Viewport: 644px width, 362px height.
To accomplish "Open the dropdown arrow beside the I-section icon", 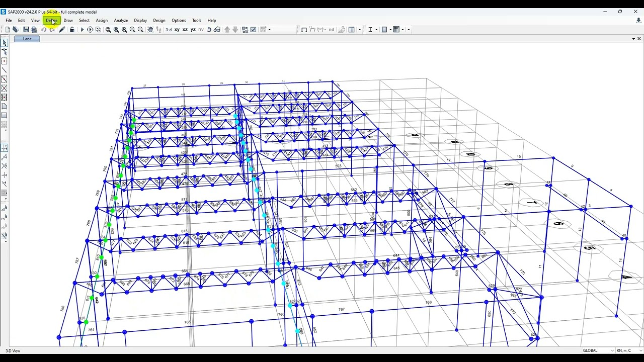I will (376, 30).
